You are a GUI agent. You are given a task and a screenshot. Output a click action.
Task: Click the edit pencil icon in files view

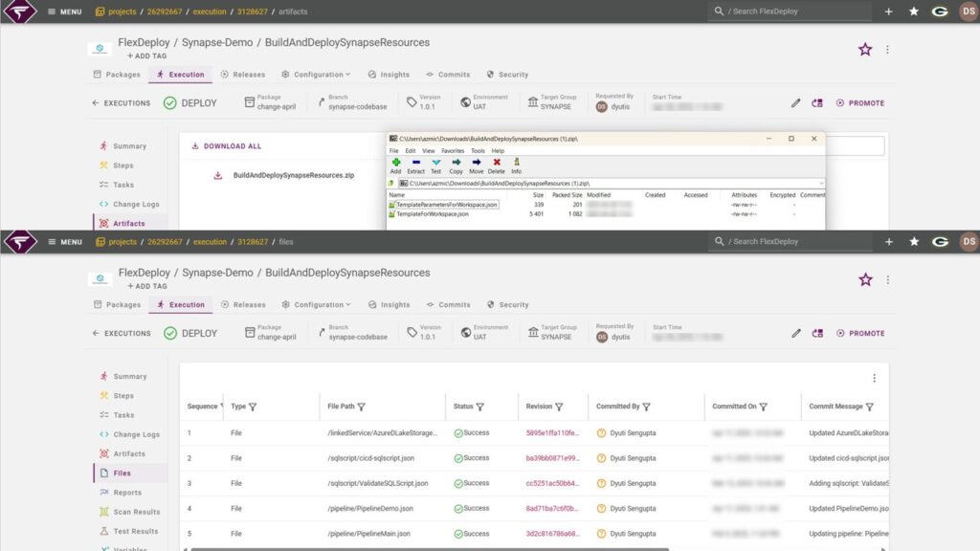[796, 334]
